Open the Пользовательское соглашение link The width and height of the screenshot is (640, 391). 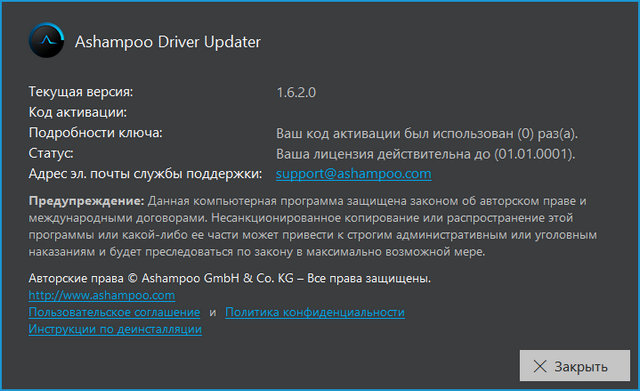point(114,312)
